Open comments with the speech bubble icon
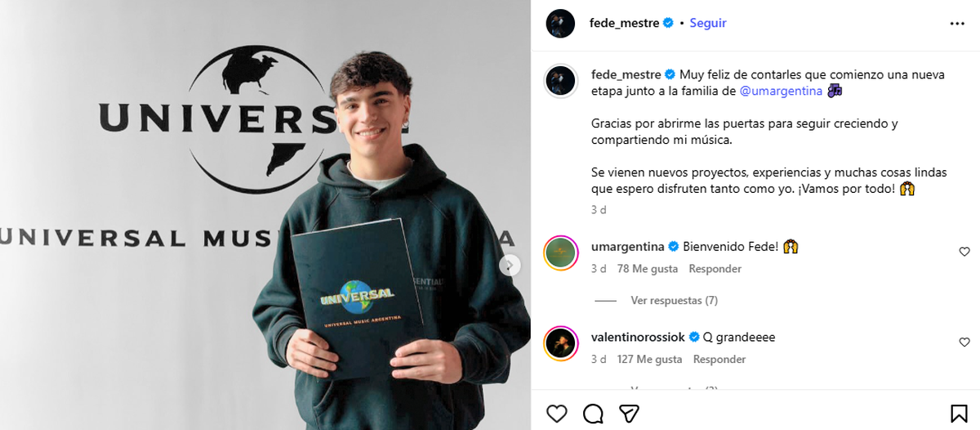This screenshot has height=430, width=980. pyautogui.click(x=594, y=413)
